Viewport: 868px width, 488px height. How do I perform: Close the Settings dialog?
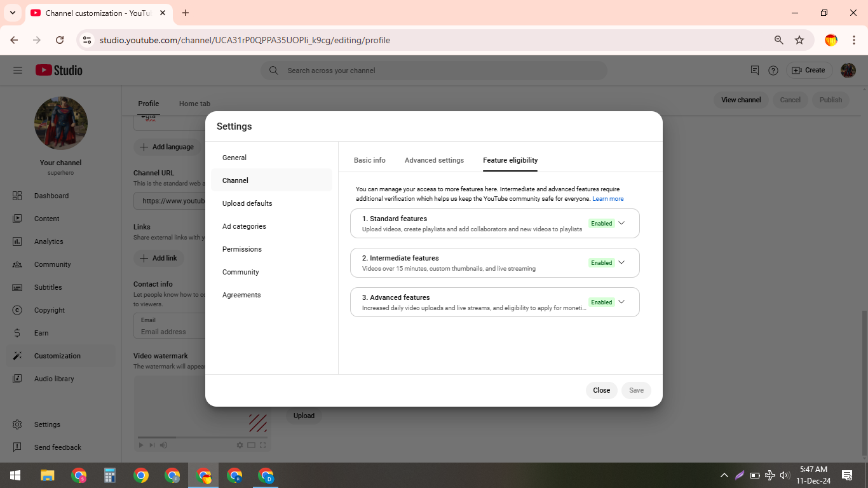tap(601, 390)
